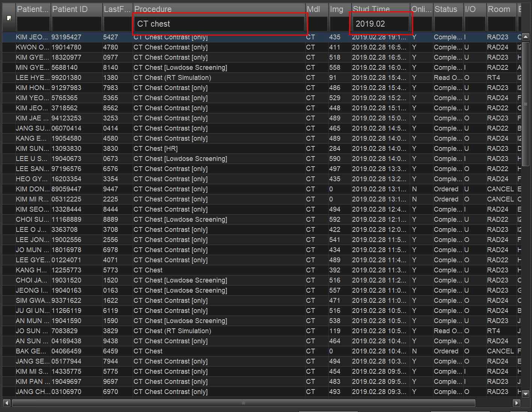Select CHOI JA row ID 19031520
Image resolution: width=532 pixels, height=412 pixels.
click(262, 280)
